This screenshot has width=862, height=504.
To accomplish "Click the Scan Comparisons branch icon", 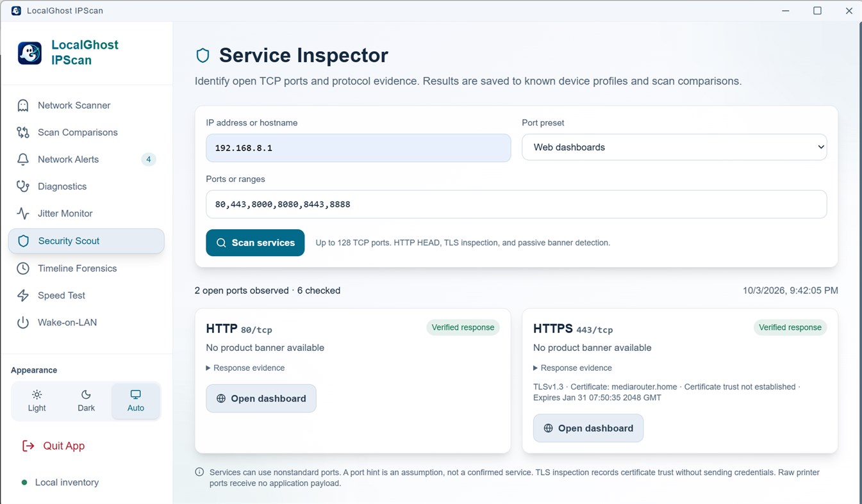I will 23,133.
